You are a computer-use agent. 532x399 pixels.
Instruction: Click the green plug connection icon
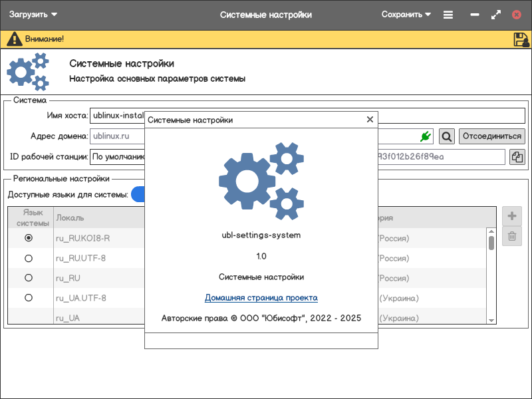point(426,136)
